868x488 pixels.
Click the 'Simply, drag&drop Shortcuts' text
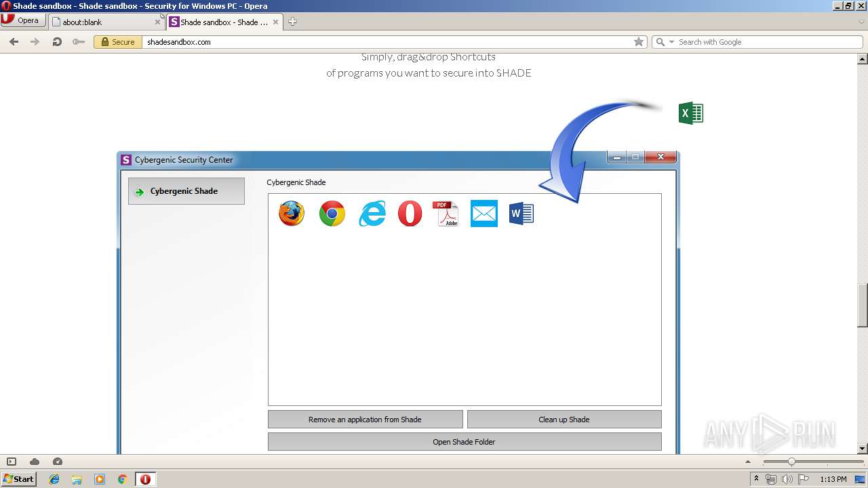pos(429,57)
